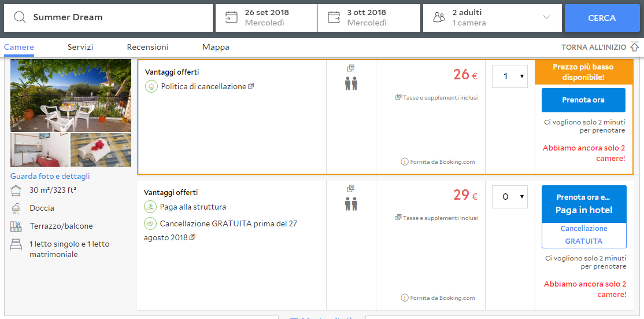Open popup icon above occupancy in second offer
644x319 pixels.
point(350,188)
